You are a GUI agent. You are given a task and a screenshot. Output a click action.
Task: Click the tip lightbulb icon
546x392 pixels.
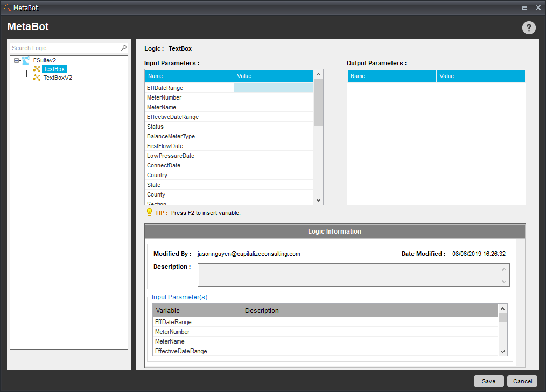click(149, 212)
